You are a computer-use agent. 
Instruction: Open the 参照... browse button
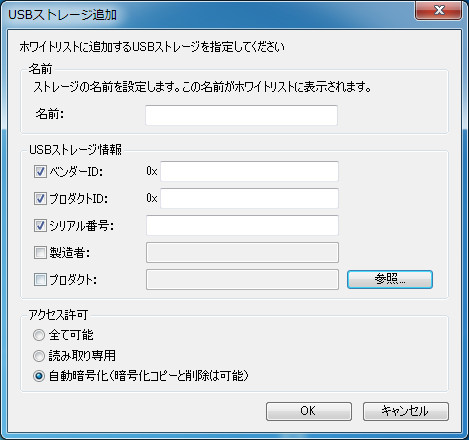390,279
